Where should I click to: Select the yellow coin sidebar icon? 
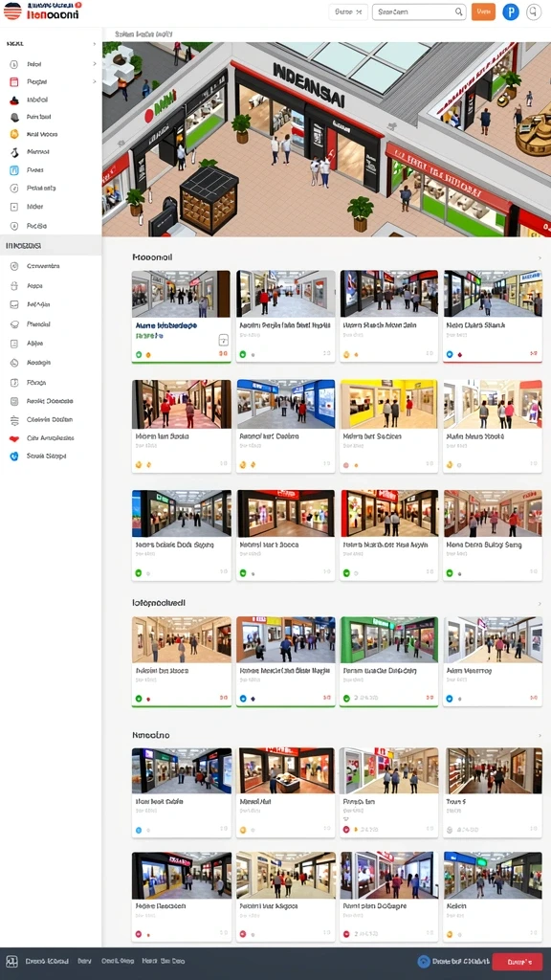tap(14, 134)
